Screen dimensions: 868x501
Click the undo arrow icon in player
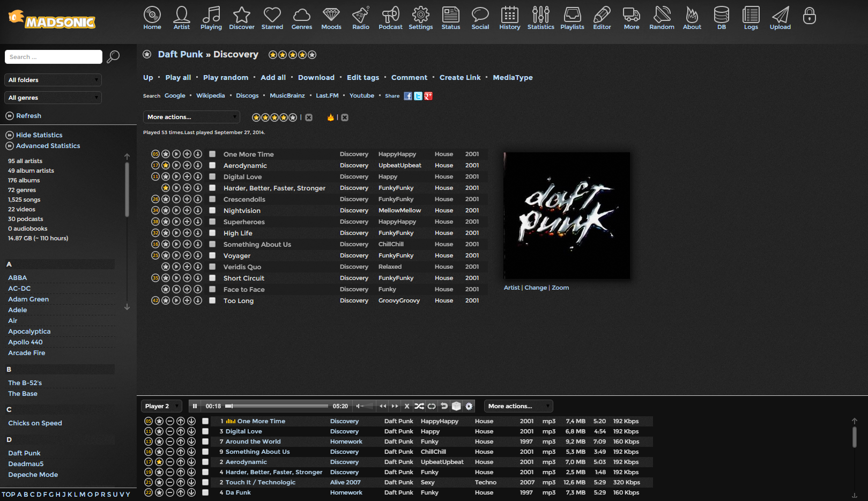[x=444, y=406]
